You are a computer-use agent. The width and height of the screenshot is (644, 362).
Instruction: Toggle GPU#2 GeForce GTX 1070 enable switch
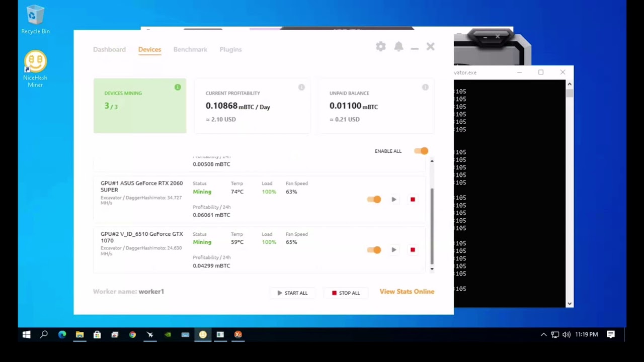tap(374, 250)
